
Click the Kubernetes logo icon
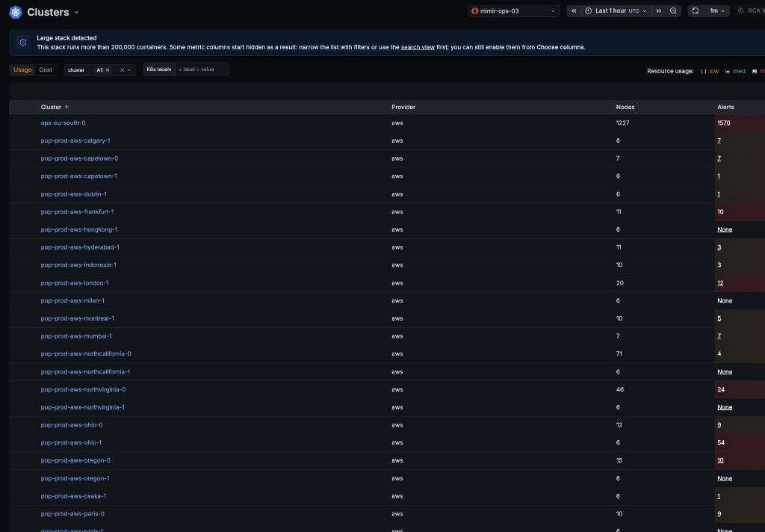16,12
